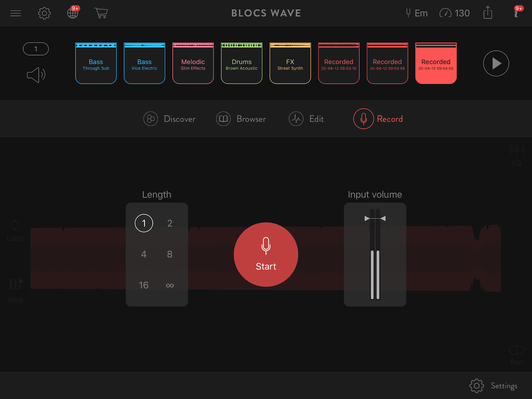The height and width of the screenshot is (399, 532).
Task: Set recording length to infinite
Action: pyautogui.click(x=170, y=285)
